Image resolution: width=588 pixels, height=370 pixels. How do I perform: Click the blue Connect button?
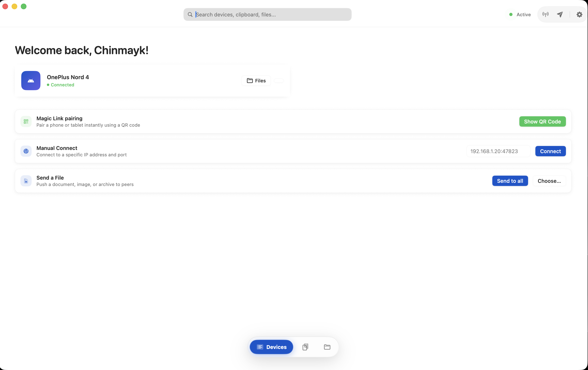click(550, 151)
